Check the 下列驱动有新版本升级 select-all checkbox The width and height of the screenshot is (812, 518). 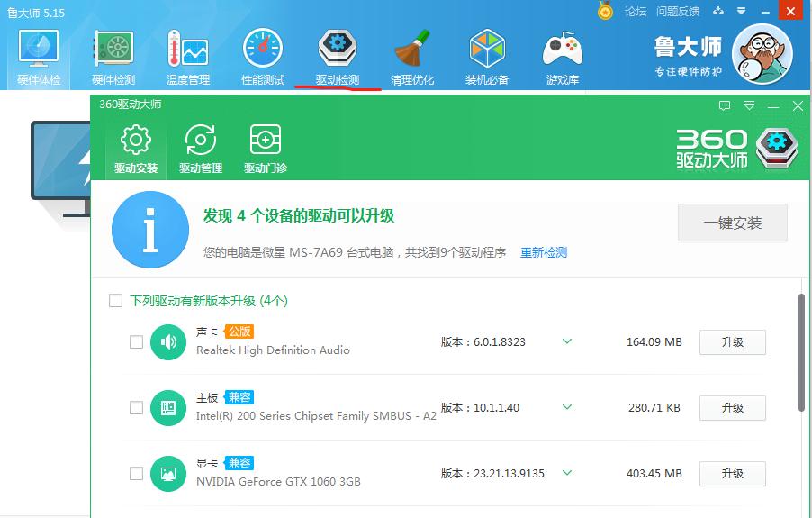(x=115, y=301)
